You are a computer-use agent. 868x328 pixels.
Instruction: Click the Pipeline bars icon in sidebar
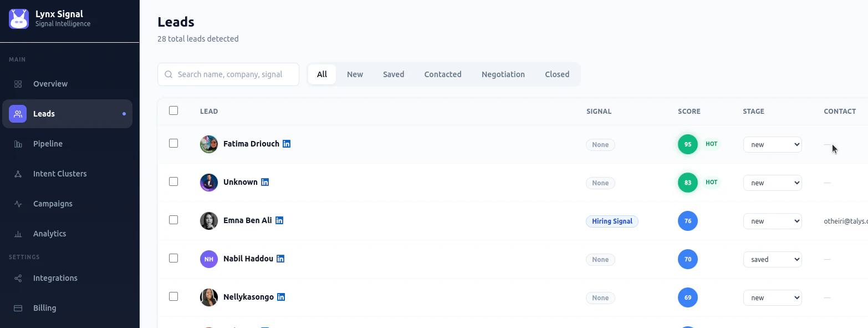18,144
